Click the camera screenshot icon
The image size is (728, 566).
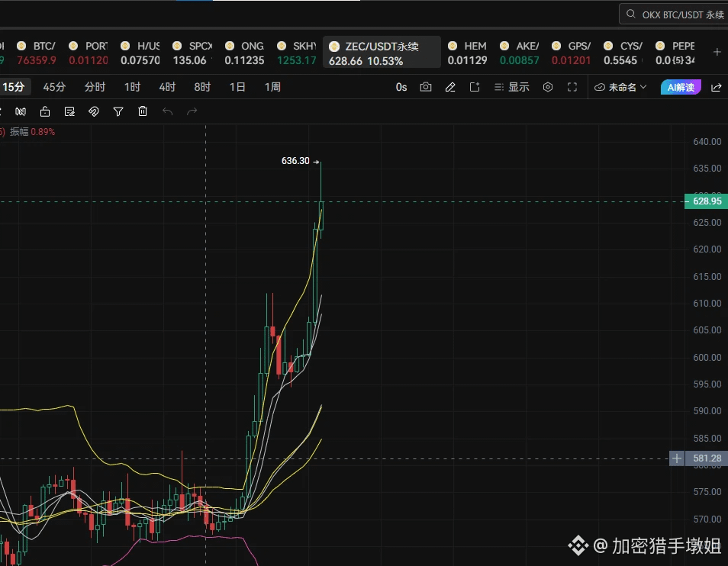click(426, 87)
